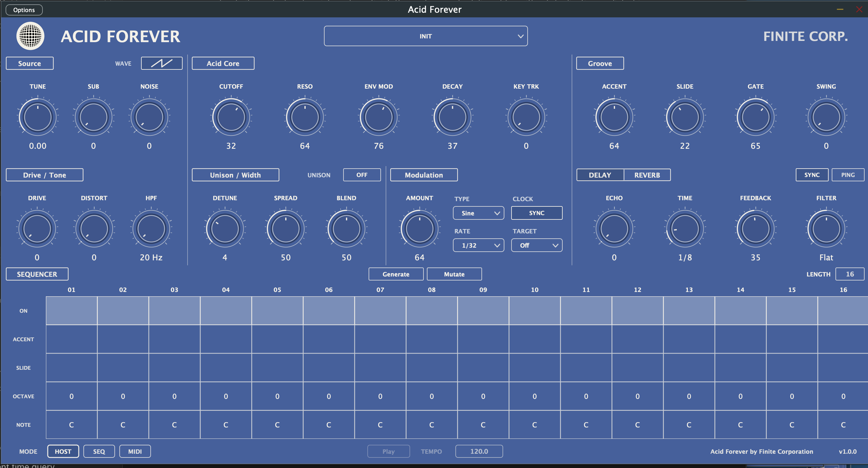Viewport: 868px width, 468px height.
Task: Click the TUNE knob
Action: coord(38,117)
